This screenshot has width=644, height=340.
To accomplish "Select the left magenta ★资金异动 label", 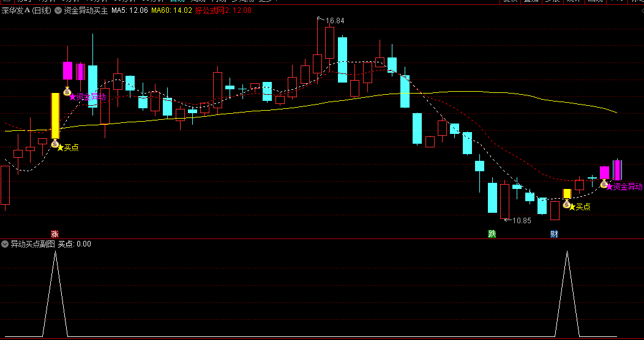I will click(87, 97).
